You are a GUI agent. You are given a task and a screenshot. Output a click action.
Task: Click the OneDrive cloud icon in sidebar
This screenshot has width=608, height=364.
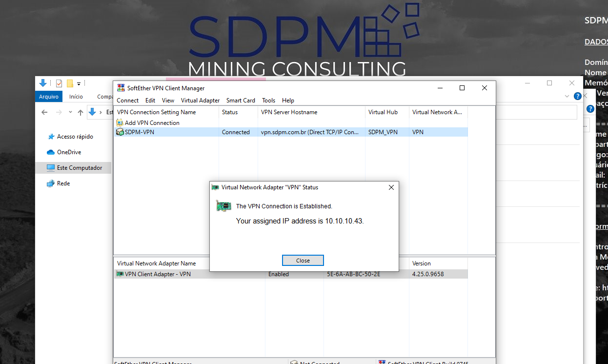click(51, 152)
